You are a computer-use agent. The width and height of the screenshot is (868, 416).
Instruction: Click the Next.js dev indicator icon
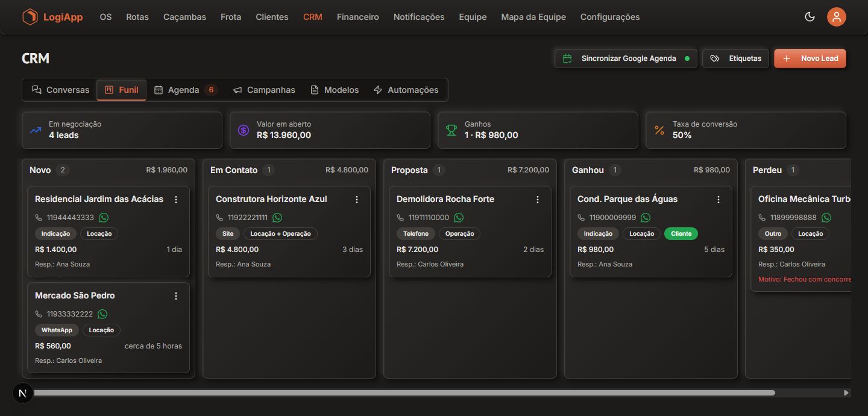click(x=23, y=393)
